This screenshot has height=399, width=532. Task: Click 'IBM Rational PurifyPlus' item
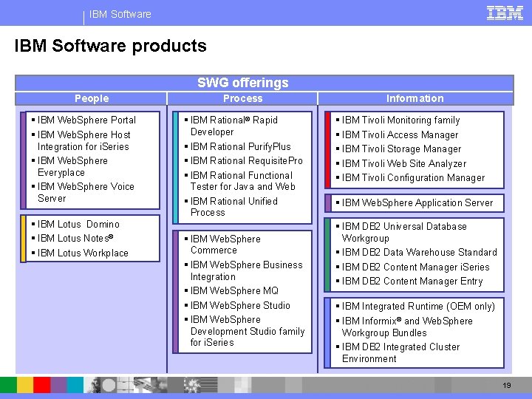(x=241, y=146)
